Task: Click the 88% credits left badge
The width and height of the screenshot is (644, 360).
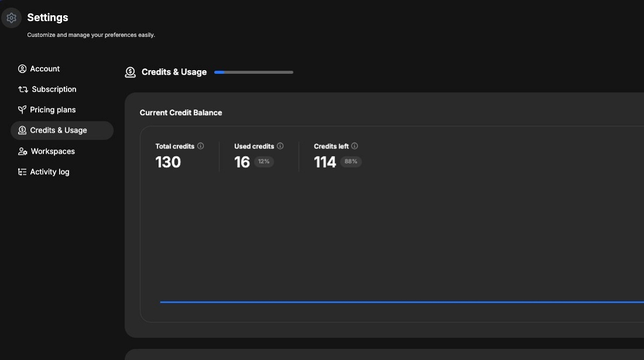Action: pos(351,161)
